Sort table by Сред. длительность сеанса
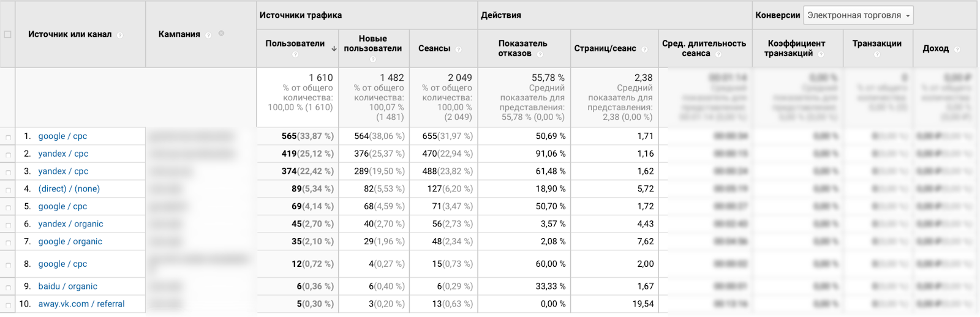 704,48
